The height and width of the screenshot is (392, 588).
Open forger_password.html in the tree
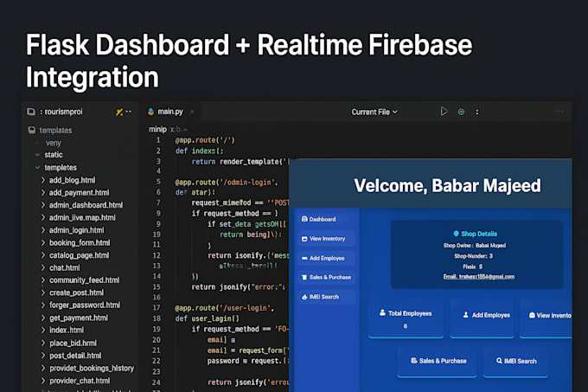point(85,305)
